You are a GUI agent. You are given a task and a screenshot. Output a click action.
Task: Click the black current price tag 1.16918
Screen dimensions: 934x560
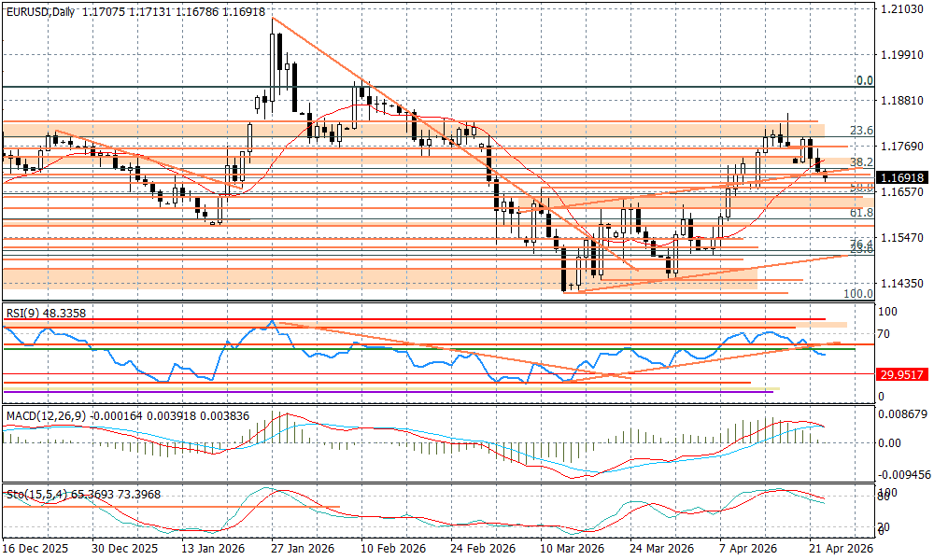tap(902, 176)
